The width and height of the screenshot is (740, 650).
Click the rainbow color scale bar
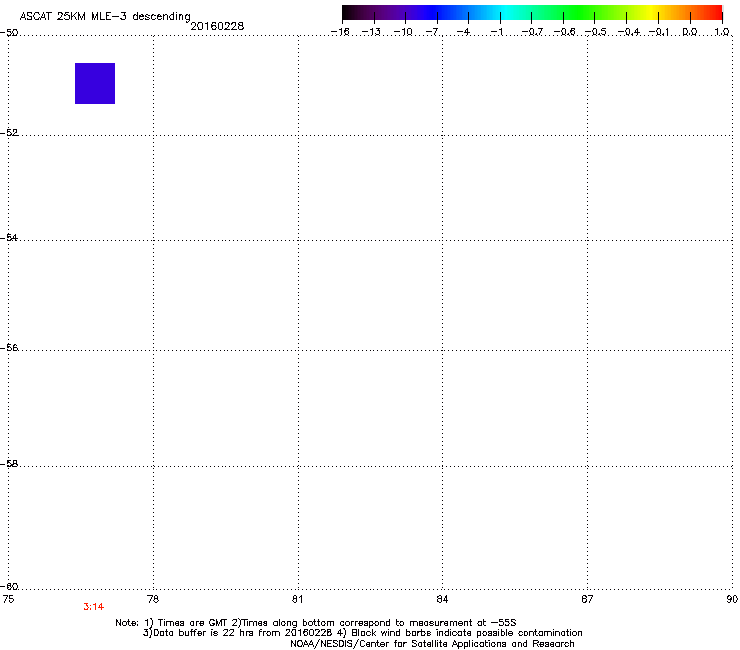(x=532, y=12)
